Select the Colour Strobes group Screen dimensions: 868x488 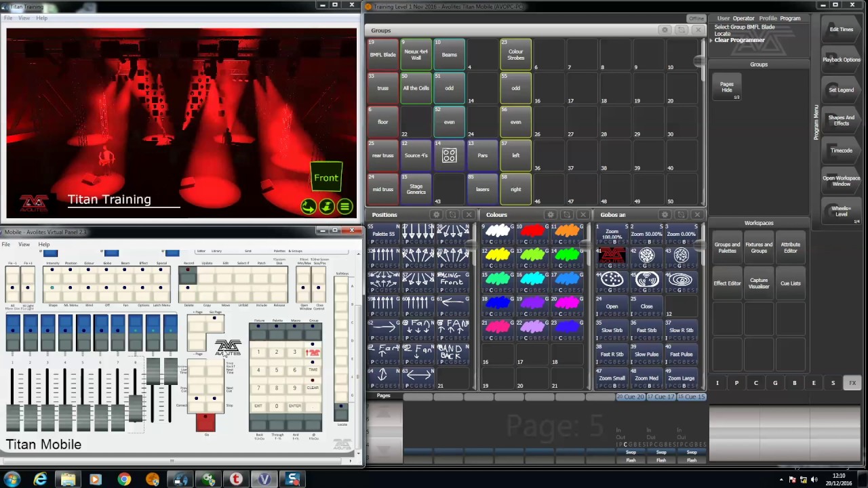click(x=515, y=54)
